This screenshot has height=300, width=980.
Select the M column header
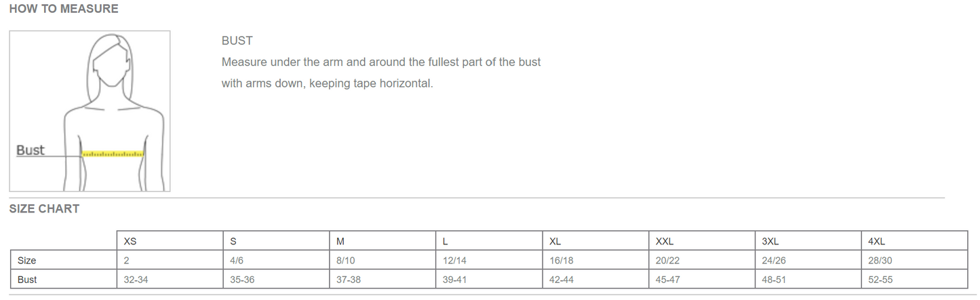(x=340, y=241)
